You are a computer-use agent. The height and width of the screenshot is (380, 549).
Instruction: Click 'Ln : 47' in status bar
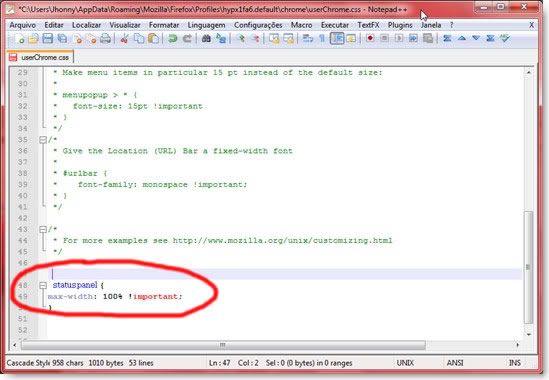point(220,363)
